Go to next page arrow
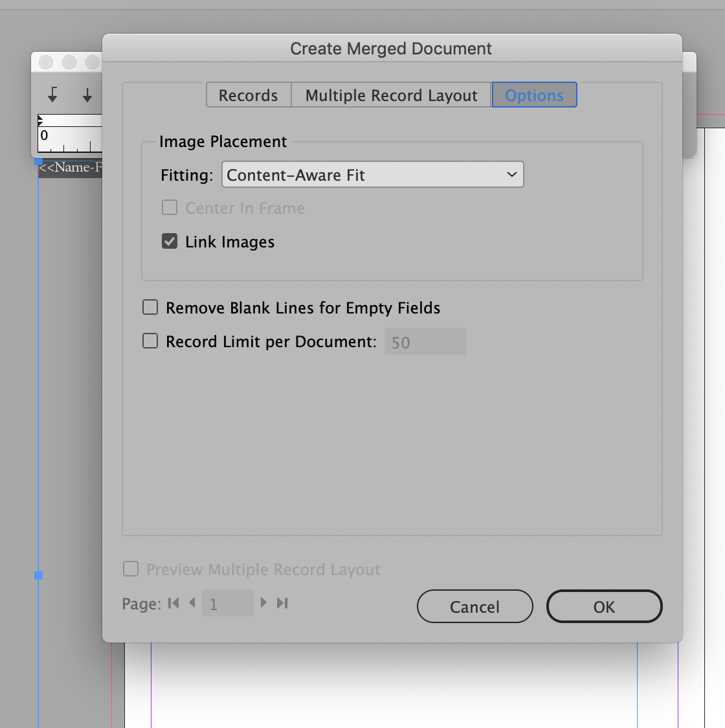Image resolution: width=725 pixels, height=728 pixels. [263, 602]
